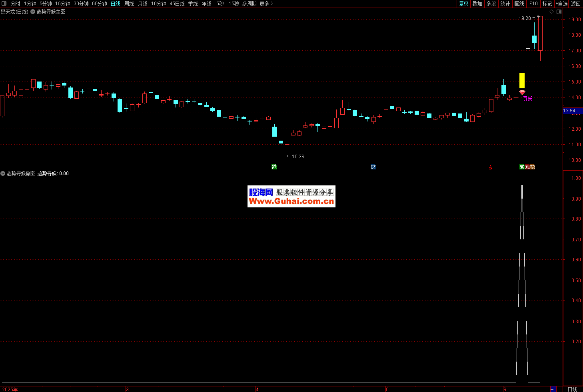Click month 5 marker on timeline
This screenshot has width=583, height=392.
[x=387, y=389]
